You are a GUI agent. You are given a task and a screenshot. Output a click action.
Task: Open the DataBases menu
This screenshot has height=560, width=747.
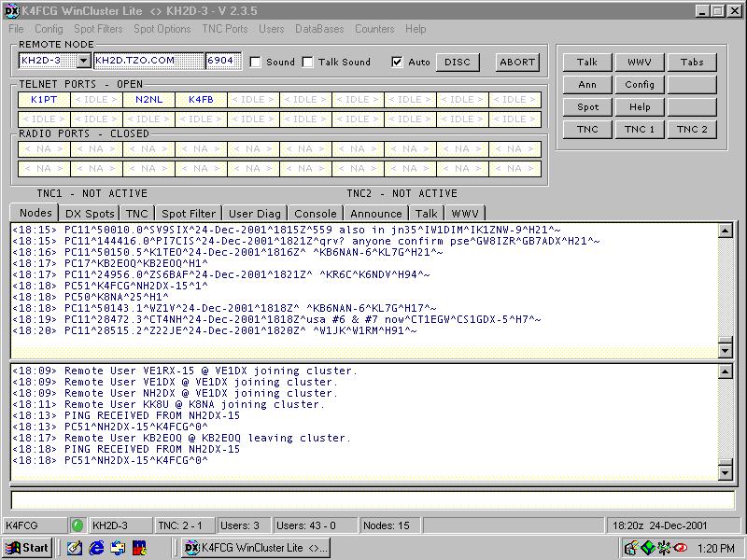pyautogui.click(x=319, y=29)
